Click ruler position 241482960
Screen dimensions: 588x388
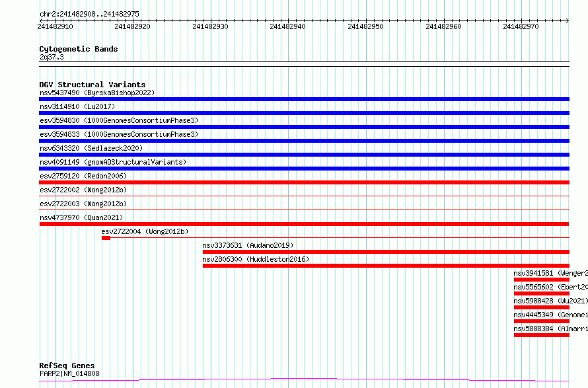tap(443, 26)
